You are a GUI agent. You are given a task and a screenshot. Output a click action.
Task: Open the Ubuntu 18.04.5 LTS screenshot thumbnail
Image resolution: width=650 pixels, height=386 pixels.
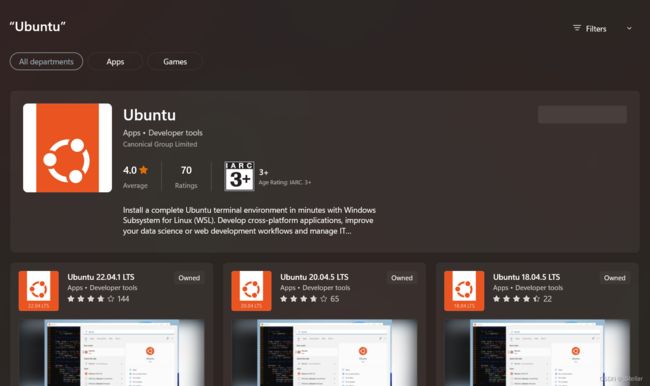pyautogui.click(x=537, y=353)
